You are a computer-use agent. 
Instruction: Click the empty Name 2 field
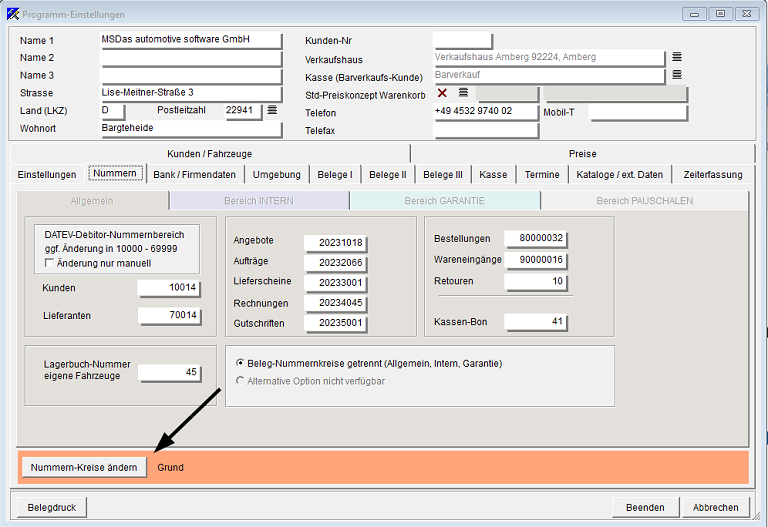coord(191,58)
